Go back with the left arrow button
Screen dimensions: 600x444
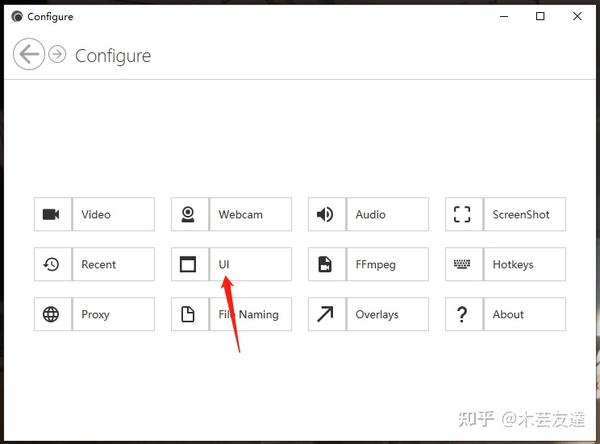point(29,54)
